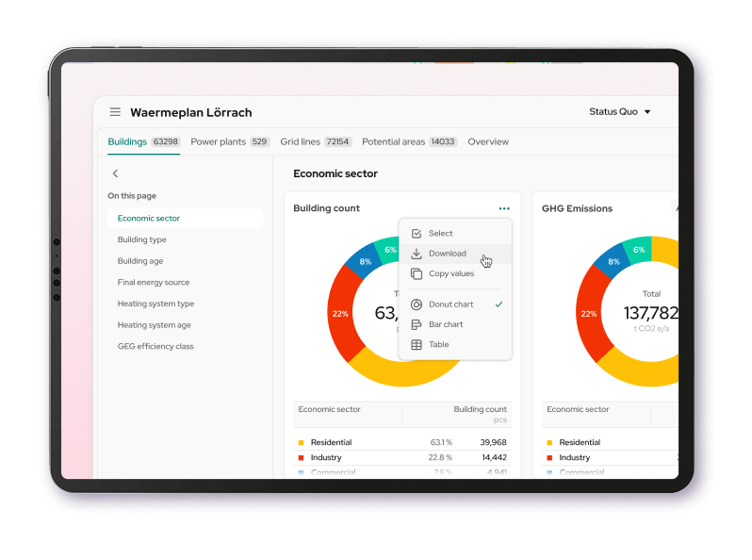Open the Overview tab

pyautogui.click(x=488, y=141)
